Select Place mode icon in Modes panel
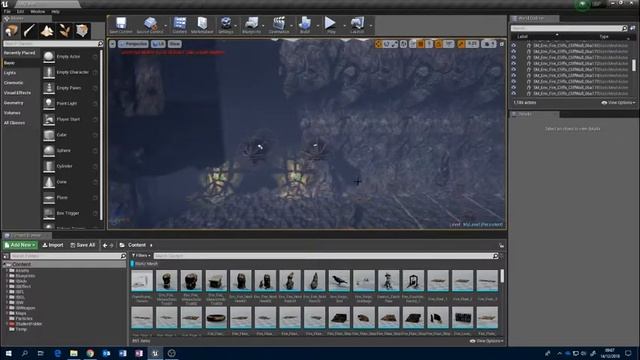The width and height of the screenshot is (640, 360). [11, 31]
